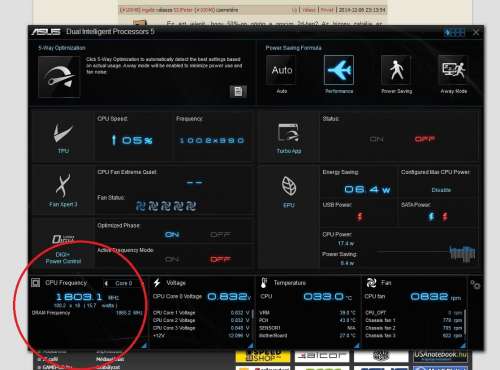500x370 pixels.
Task: Select the +12V voltage row
Action: pos(201,335)
